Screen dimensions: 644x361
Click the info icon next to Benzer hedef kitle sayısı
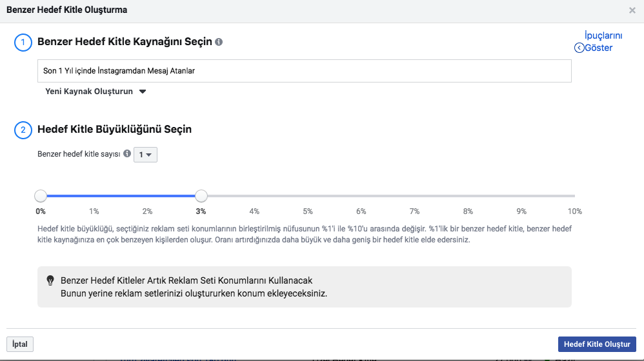pos(127,153)
